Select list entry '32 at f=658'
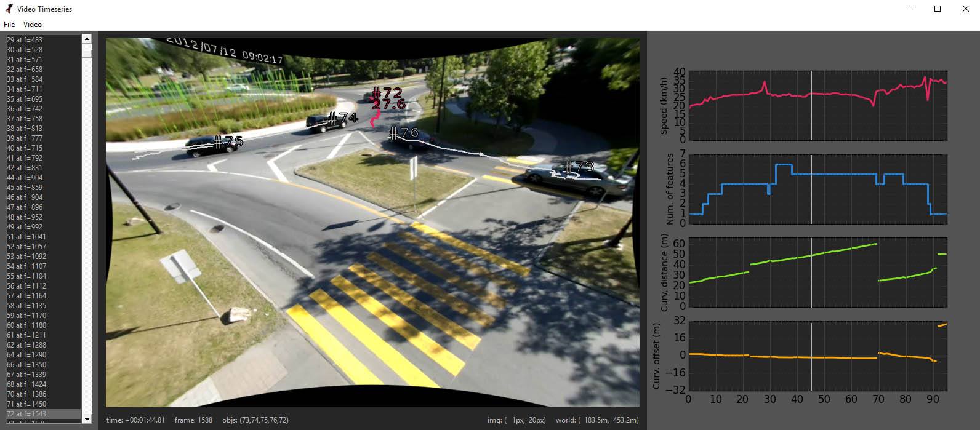 [x=43, y=70]
